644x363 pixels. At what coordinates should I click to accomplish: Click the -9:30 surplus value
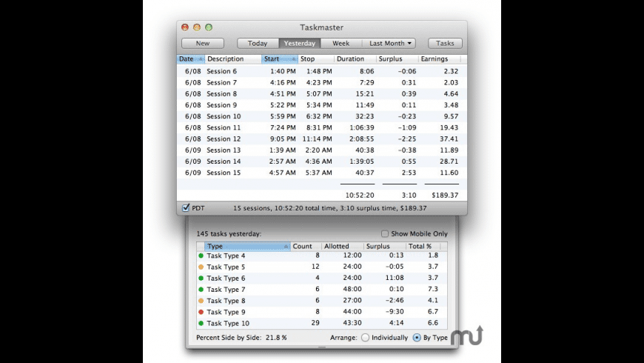coord(395,312)
